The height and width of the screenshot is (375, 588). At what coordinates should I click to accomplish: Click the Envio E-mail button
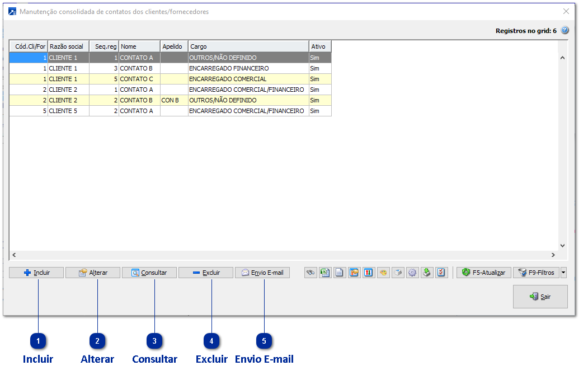[x=262, y=273]
